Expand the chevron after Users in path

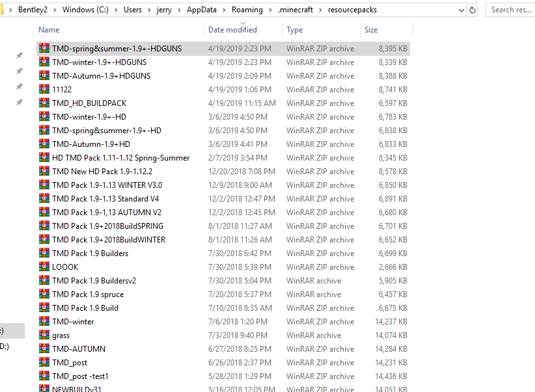pyautogui.click(x=149, y=10)
